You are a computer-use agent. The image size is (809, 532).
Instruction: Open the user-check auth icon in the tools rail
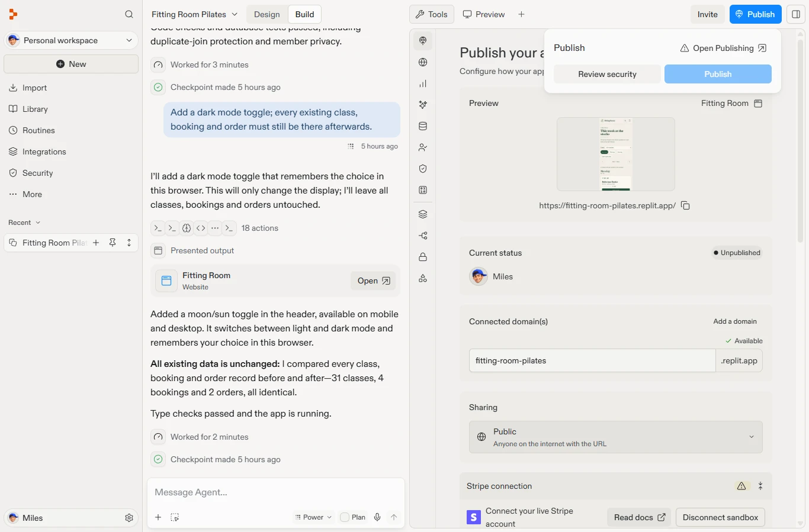pyautogui.click(x=423, y=147)
